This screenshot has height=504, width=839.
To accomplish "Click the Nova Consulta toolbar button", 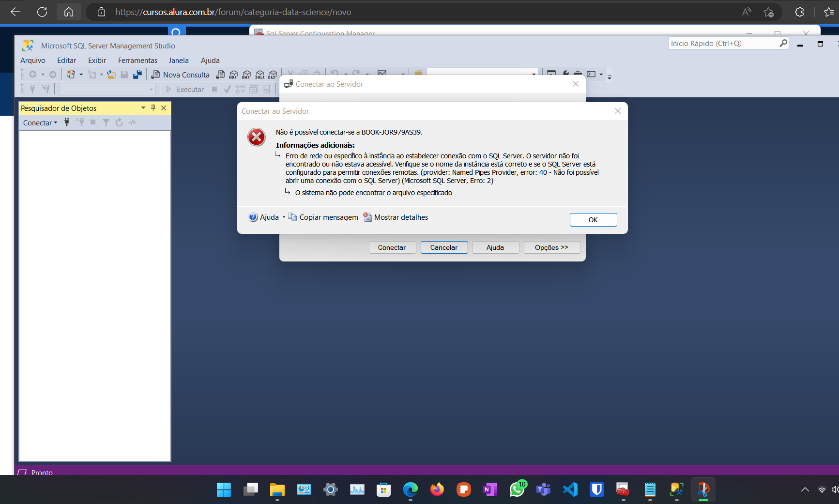I will (181, 75).
